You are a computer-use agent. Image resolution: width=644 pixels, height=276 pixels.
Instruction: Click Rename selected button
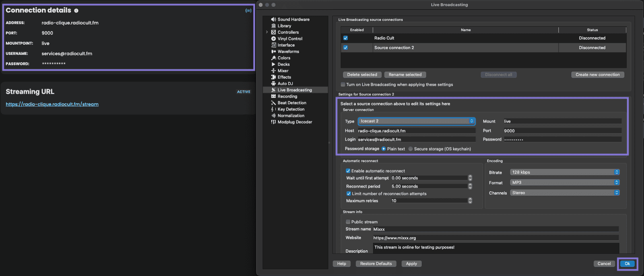click(405, 75)
